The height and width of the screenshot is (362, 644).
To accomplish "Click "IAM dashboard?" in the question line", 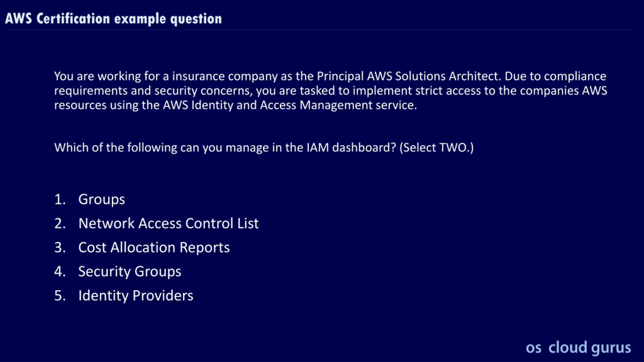I will pos(351,148).
